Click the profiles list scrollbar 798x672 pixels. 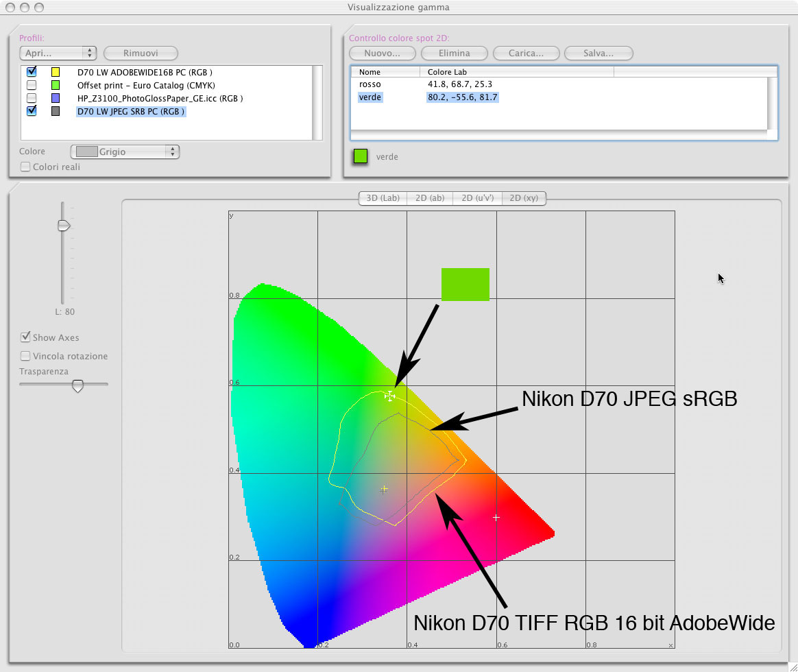[317, 102]
